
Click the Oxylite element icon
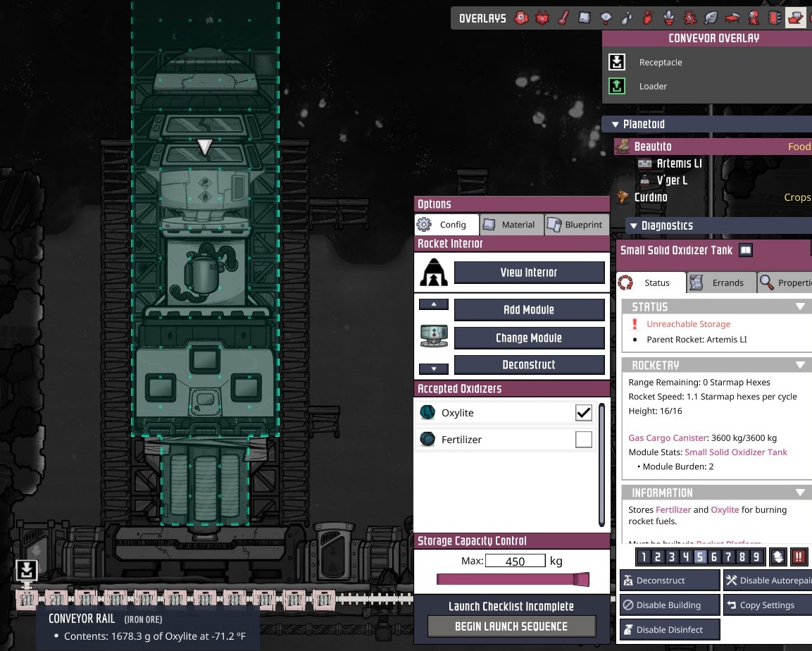427,412
